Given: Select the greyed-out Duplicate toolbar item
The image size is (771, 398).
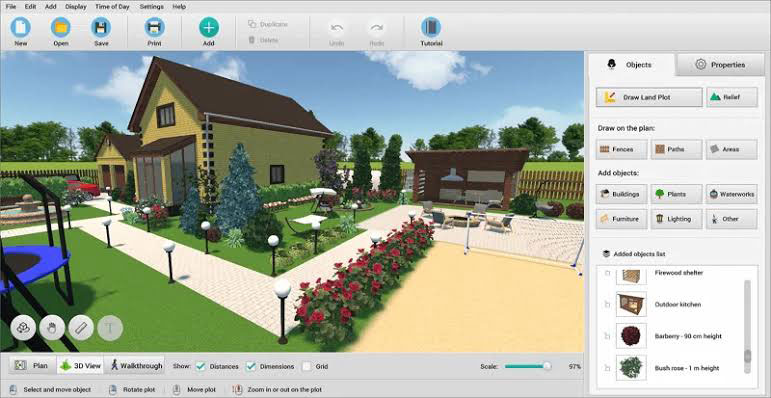Looking at the screenshot, I should click(x=268, y=24).
